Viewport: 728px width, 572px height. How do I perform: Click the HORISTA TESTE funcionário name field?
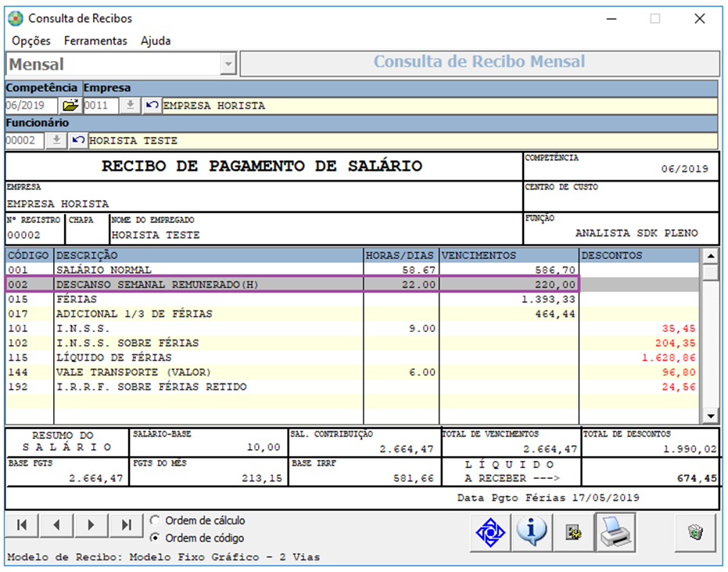(403, 141)
